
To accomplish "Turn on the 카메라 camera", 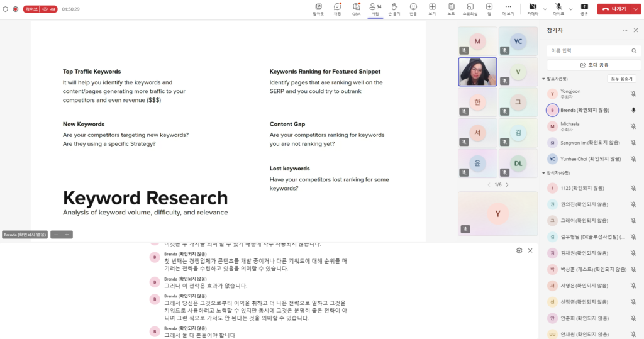I will pyautogui.click(x=533, y=9).
